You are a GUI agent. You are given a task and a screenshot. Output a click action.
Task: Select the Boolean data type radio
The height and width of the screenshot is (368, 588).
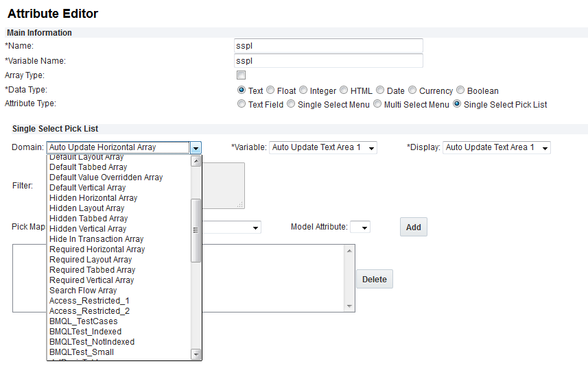[x=460, y=90]
